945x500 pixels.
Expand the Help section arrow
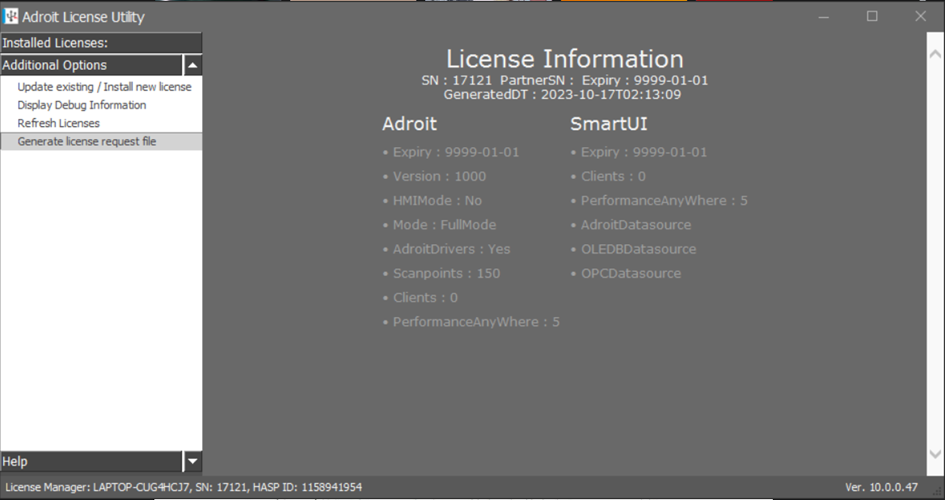pos(192,461)
